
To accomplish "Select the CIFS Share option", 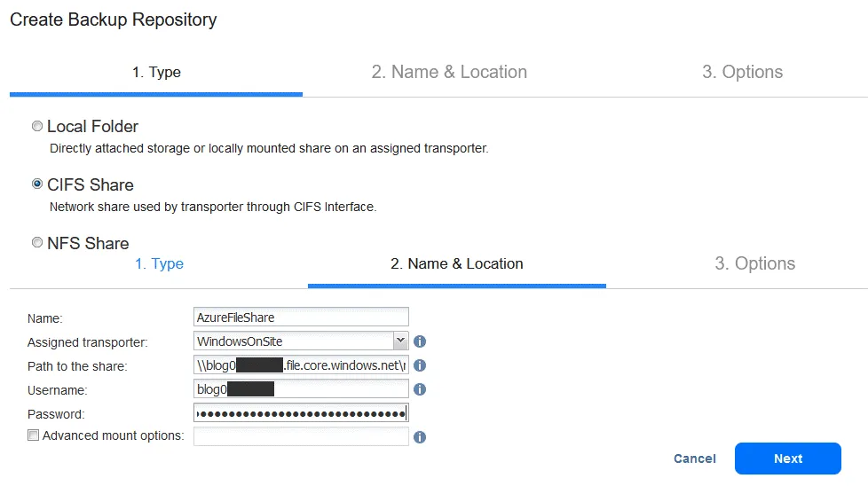I will point(37,185).
